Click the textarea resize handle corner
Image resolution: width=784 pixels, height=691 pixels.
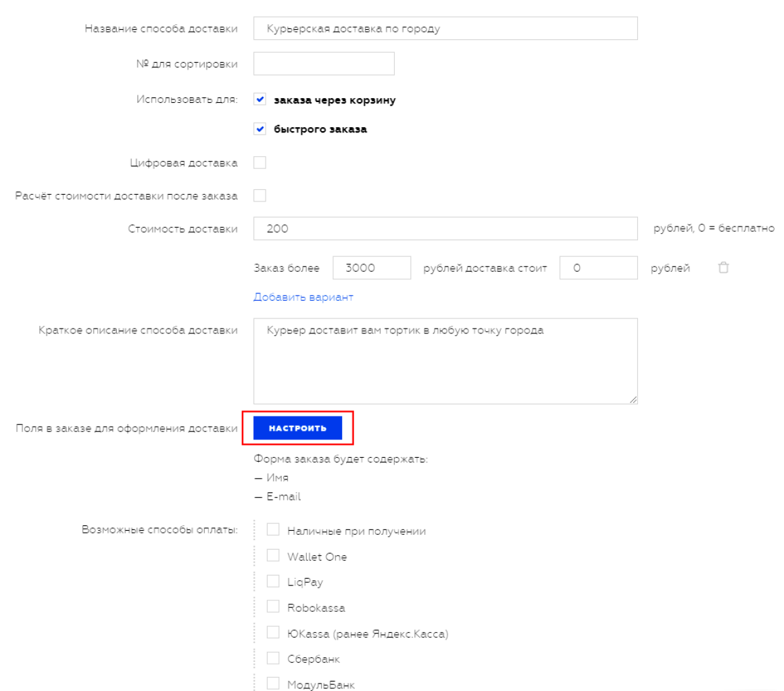[633, 400]
